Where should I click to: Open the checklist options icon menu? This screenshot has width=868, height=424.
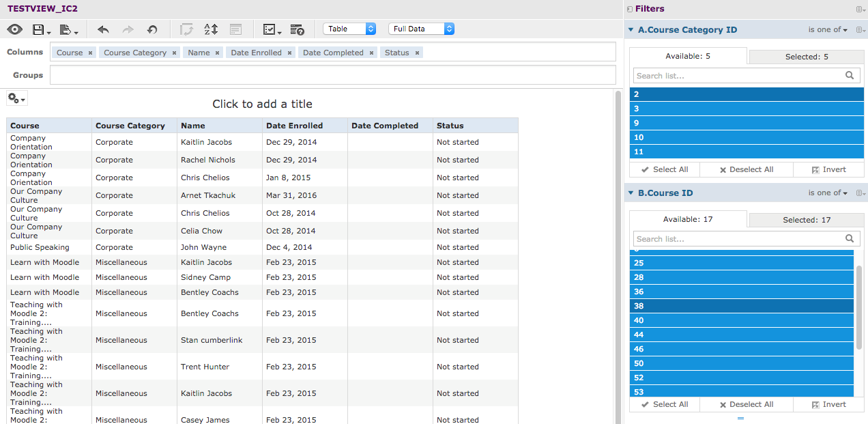[272, 29]
